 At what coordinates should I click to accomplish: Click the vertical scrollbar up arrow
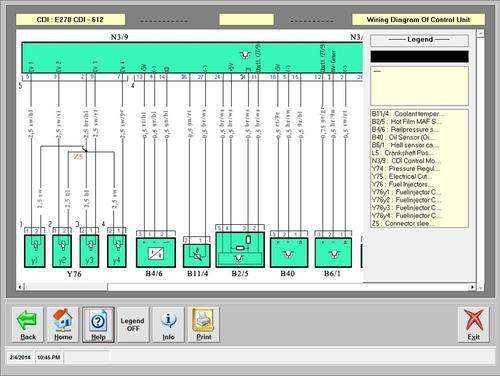tap(480, 34)
